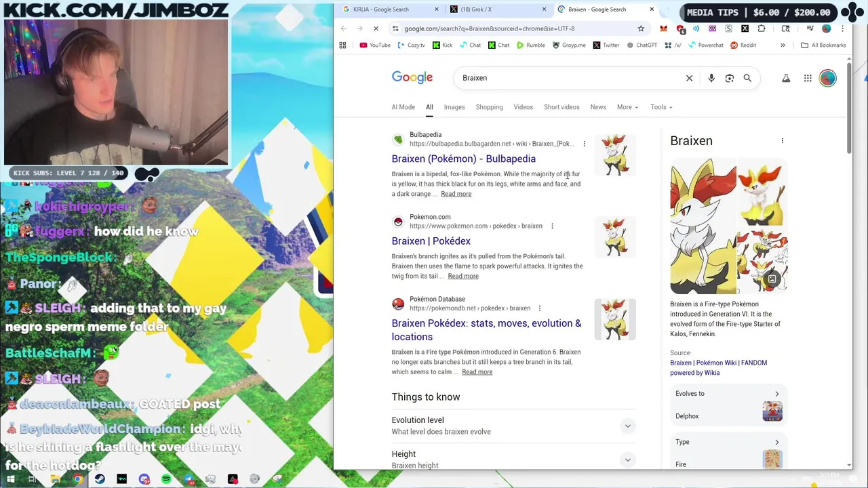Click the Braixen search input field
Image resolution: width=868 pixels, height=488 pixels.
(x=570, y=78)
